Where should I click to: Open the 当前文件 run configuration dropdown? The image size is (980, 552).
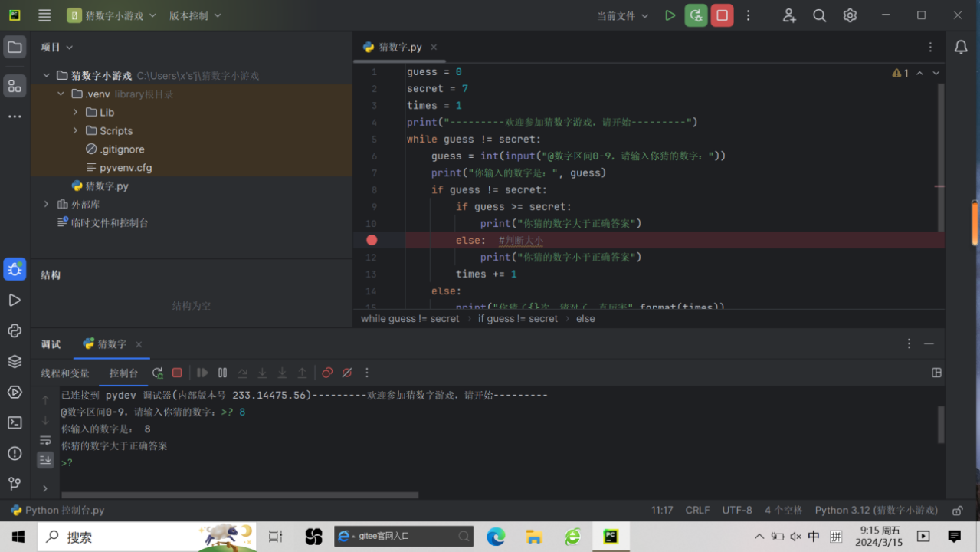[x=622, y=15]
